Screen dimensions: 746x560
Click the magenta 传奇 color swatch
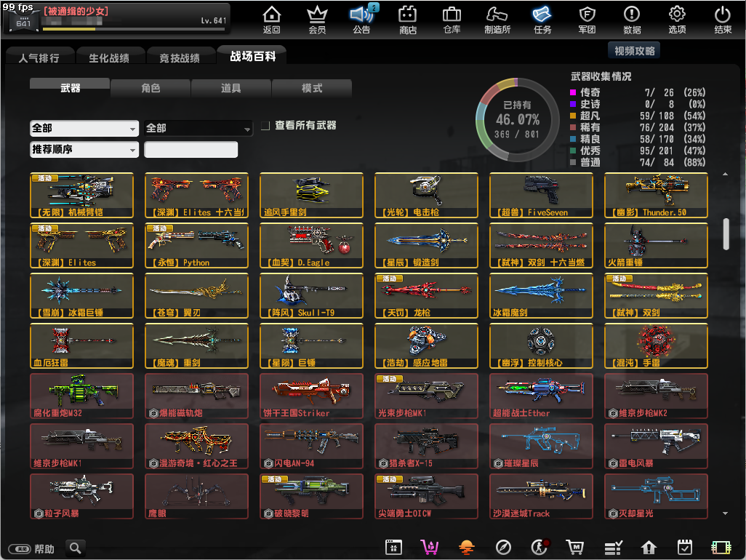[573, 92]
